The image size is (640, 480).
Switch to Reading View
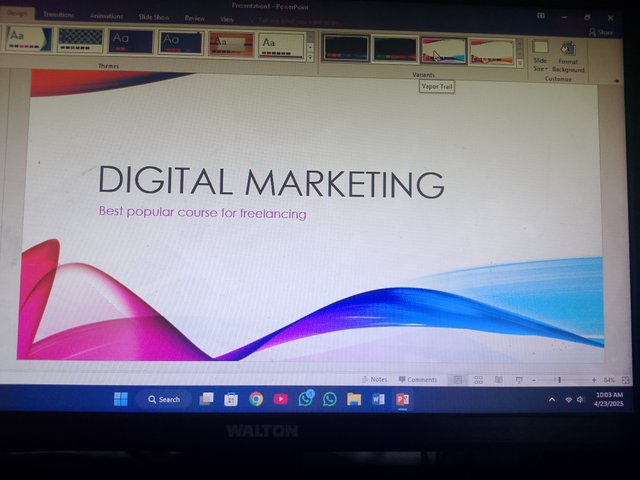coord(498,380)
